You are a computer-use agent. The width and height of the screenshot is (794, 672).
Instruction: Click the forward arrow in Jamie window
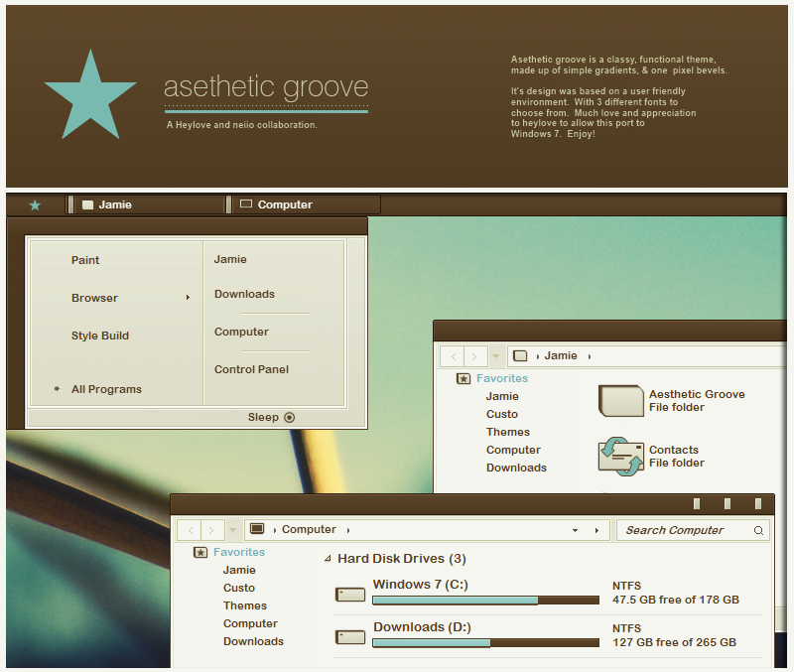coord(475,355)
